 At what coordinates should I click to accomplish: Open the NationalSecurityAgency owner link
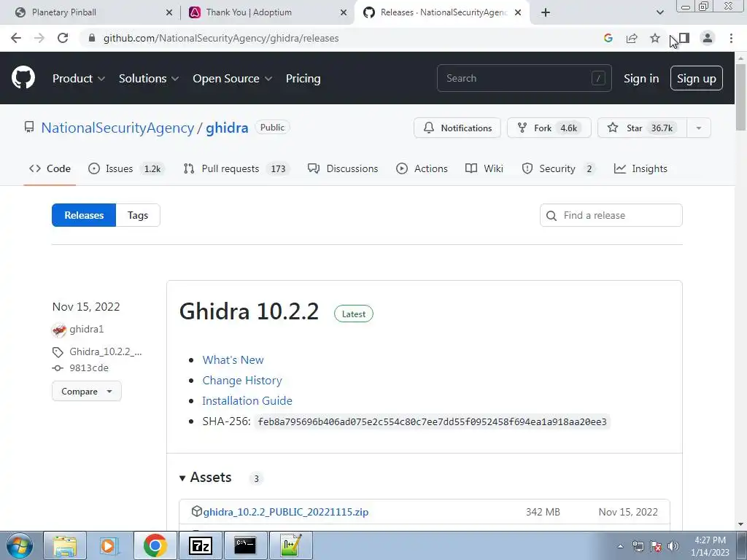click(117, 128)
